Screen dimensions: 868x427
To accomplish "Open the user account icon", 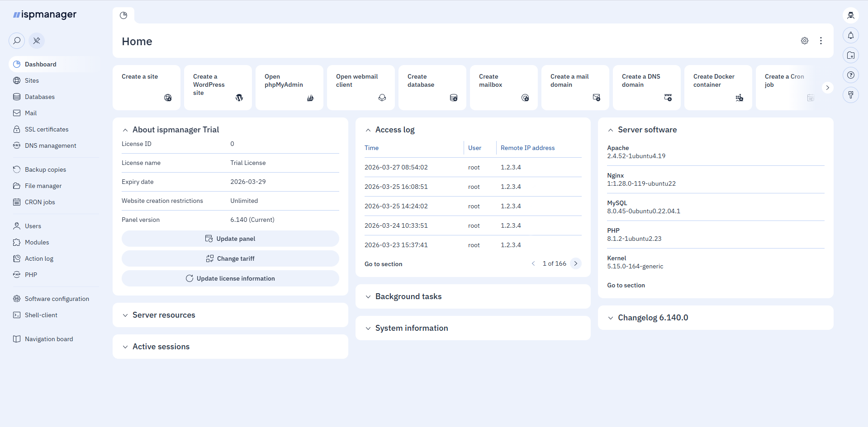I will [851, 15].
